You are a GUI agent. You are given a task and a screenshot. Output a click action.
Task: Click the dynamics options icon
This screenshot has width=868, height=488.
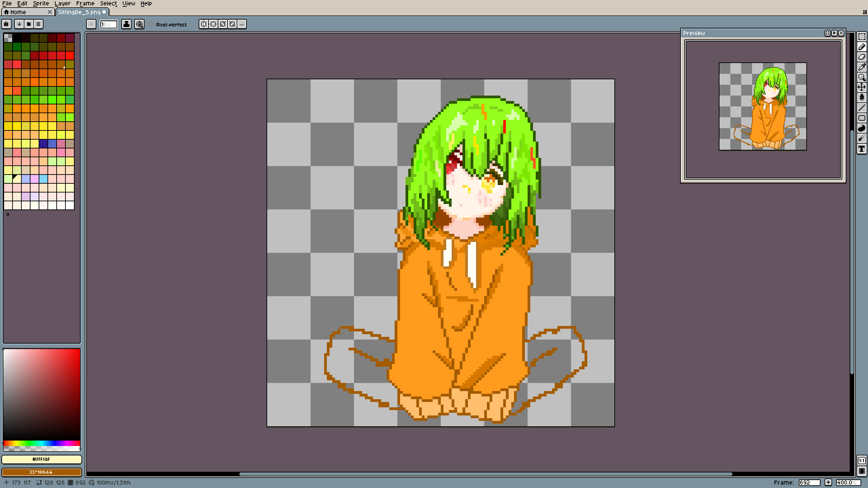tap(139, 24)
